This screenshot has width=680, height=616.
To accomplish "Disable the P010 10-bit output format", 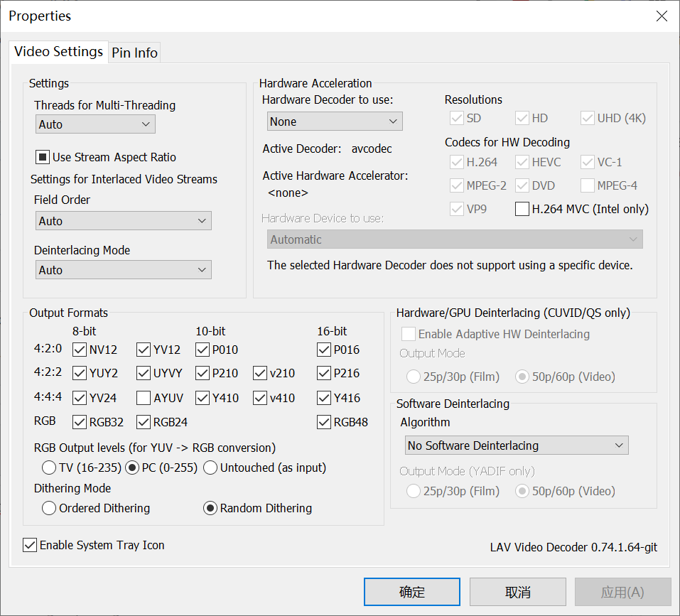I will coord(202,349).
